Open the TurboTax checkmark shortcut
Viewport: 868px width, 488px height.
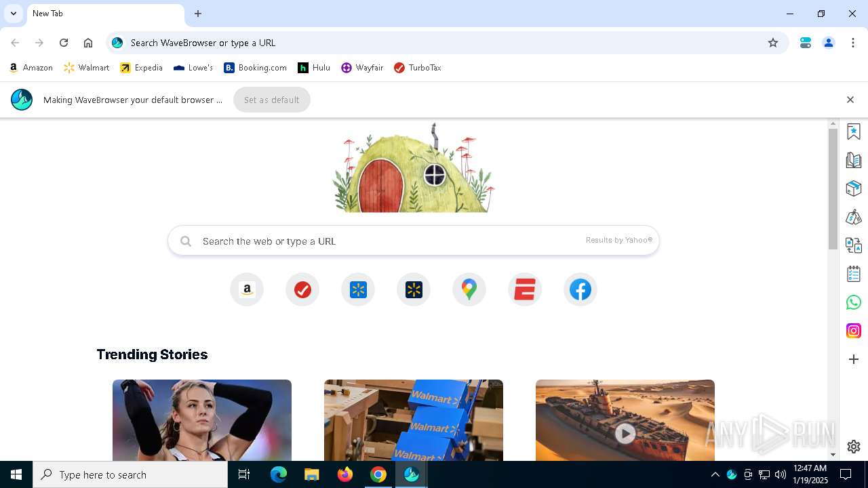(x=302, y=290)
